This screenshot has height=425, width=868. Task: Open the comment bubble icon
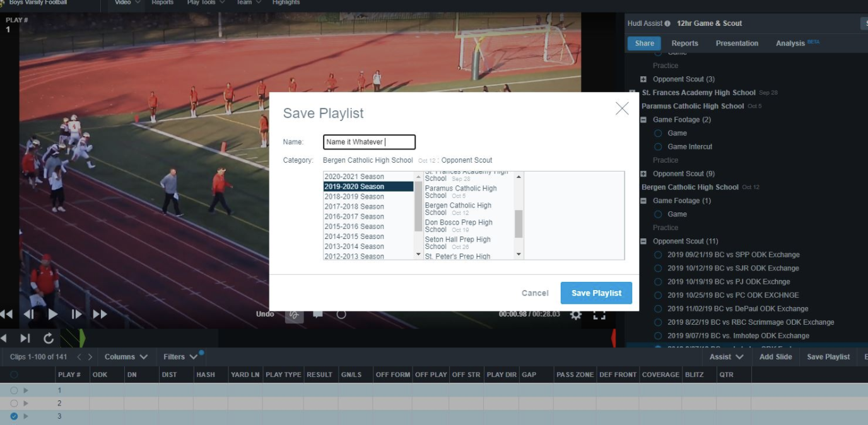[318, 314]
